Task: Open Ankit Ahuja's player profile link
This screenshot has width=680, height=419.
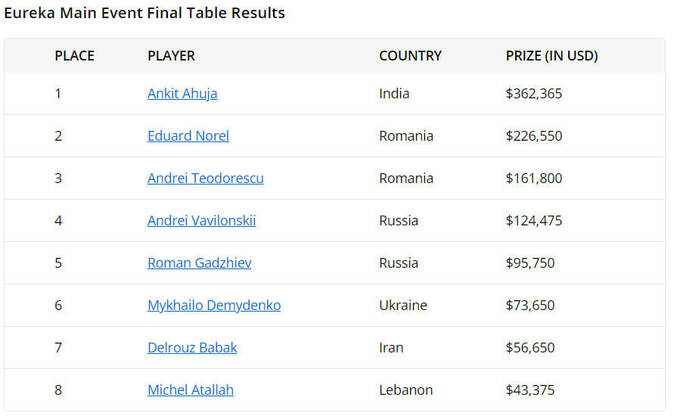Action: [x=182, y=94]
